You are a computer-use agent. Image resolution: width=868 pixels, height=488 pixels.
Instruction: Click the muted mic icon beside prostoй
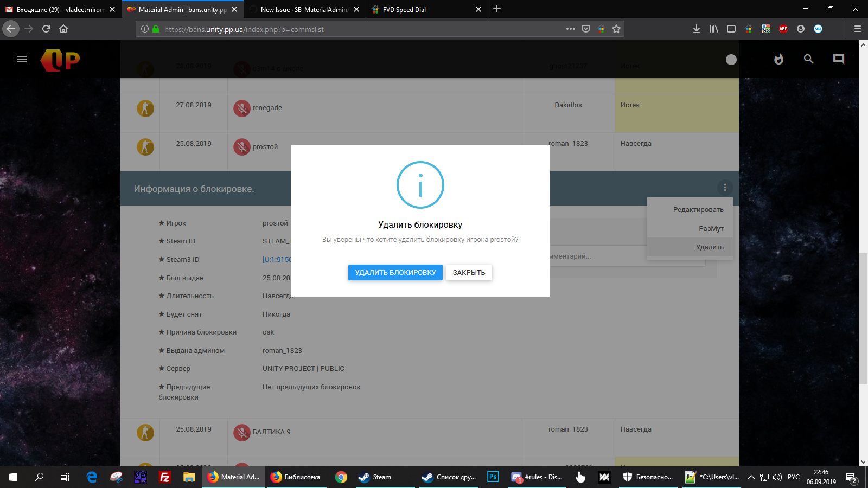tap(242, 147)
